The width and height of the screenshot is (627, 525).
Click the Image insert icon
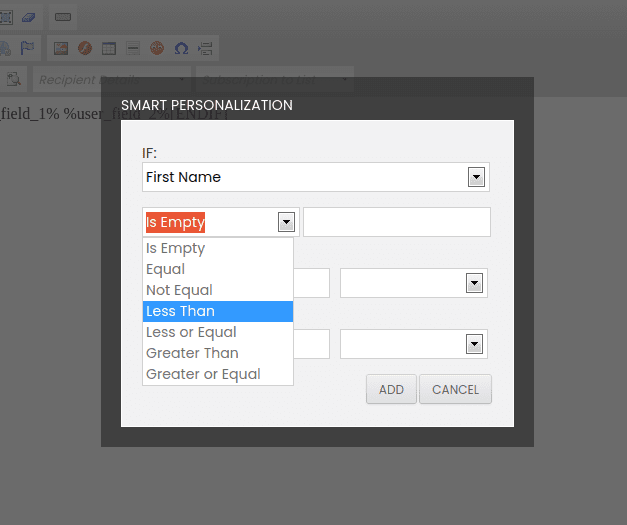pos(61,48)
